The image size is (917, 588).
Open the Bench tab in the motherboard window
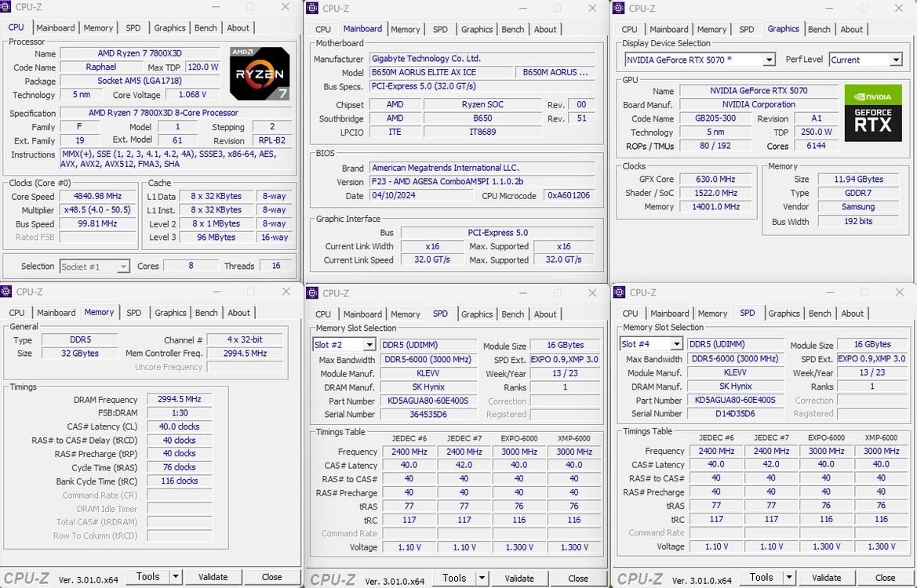(x=513, y=29)
